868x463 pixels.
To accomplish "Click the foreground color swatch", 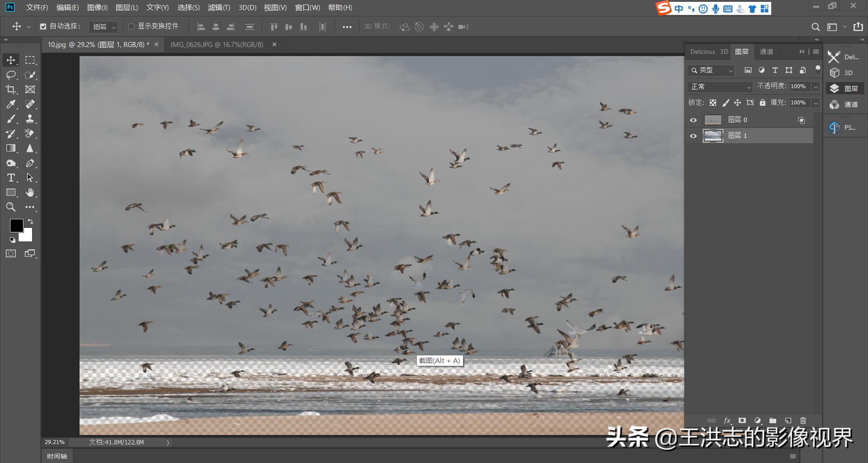I will click(17, 225).
